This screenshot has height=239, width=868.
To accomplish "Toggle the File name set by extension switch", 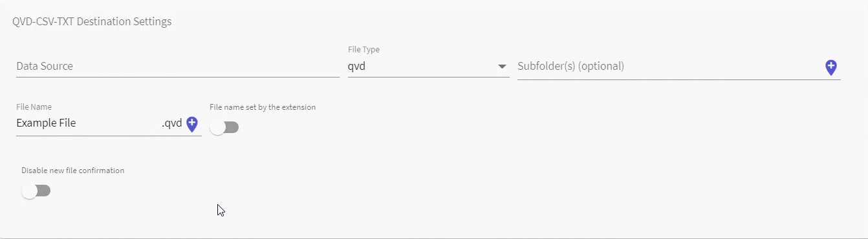I will pos(224,127).
